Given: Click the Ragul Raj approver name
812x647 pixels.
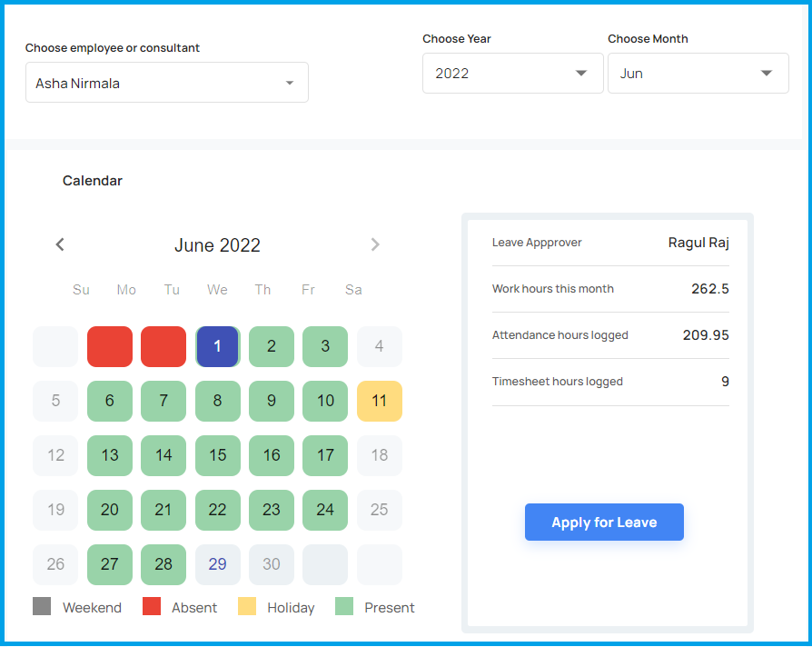Looking at the screenshot, I should coord(698,243).
